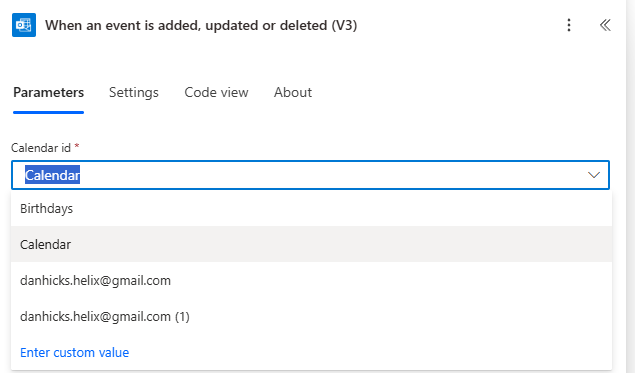This screenshot has width=635, height=373.
Task: Click the red required asterisk beside Calendar id
Action: (x=77, y=146)
